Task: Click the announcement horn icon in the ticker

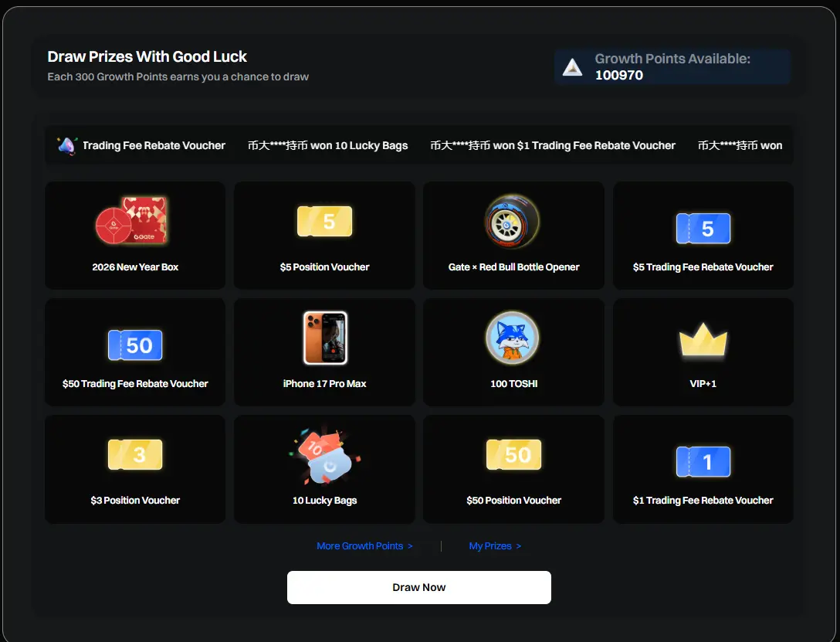Action: (67, 145)
